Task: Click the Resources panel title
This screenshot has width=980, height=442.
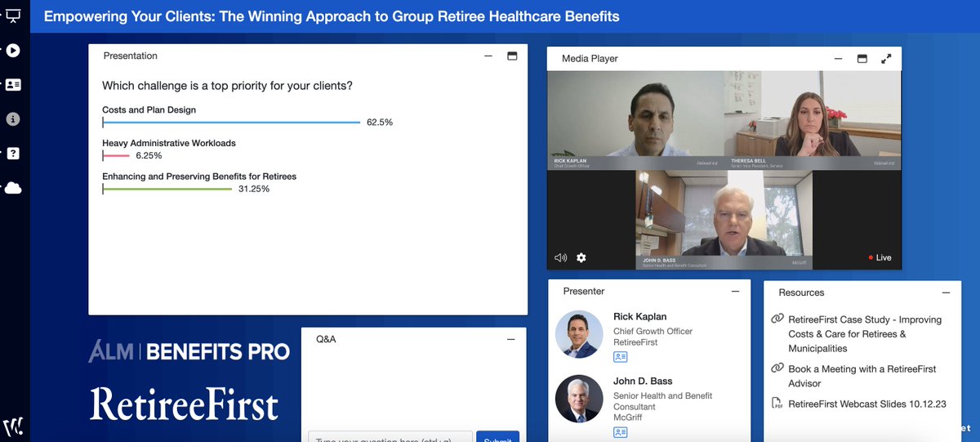Action: click(801, 292)
